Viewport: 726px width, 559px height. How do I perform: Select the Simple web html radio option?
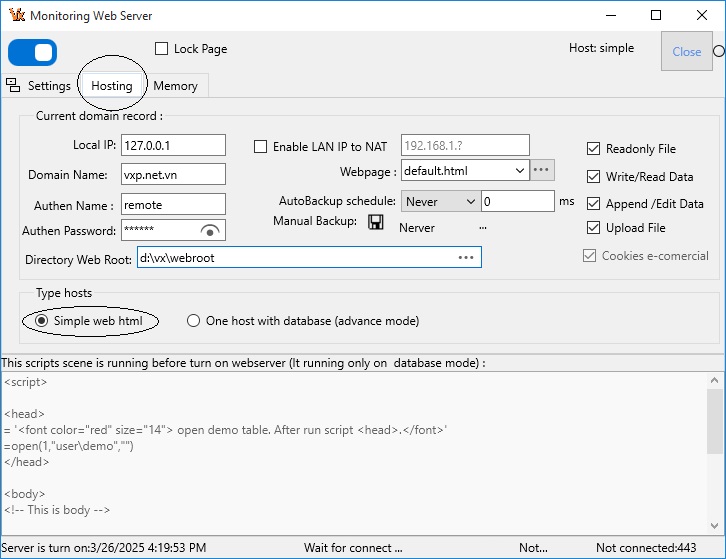[42, 320]
